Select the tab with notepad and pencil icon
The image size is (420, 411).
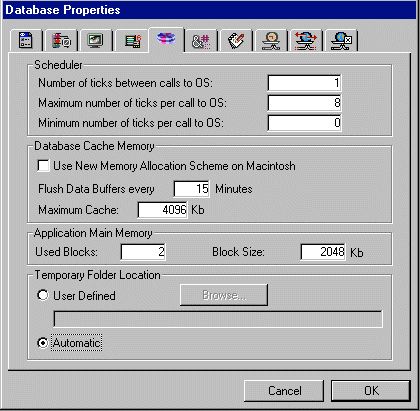click(236, 41)
